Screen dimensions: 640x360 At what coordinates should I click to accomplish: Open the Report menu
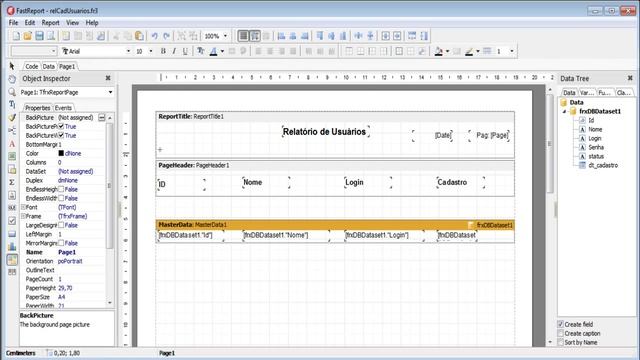tap(50, 23)
